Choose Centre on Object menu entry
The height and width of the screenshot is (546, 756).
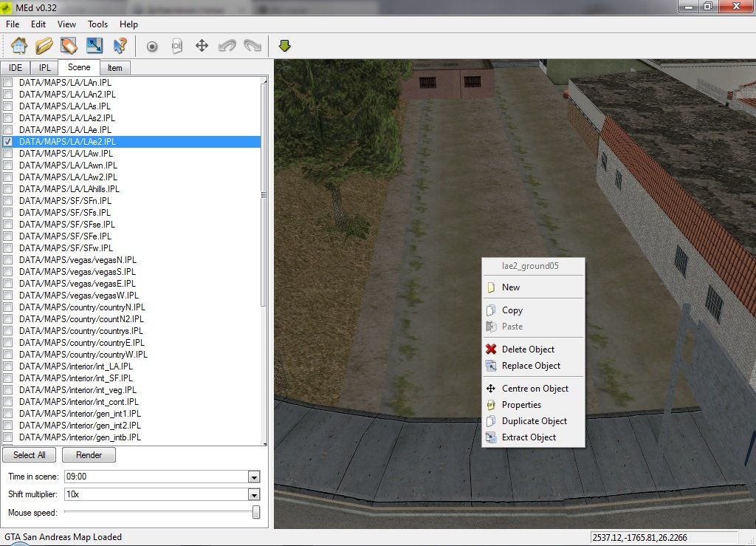click(533, 389)
